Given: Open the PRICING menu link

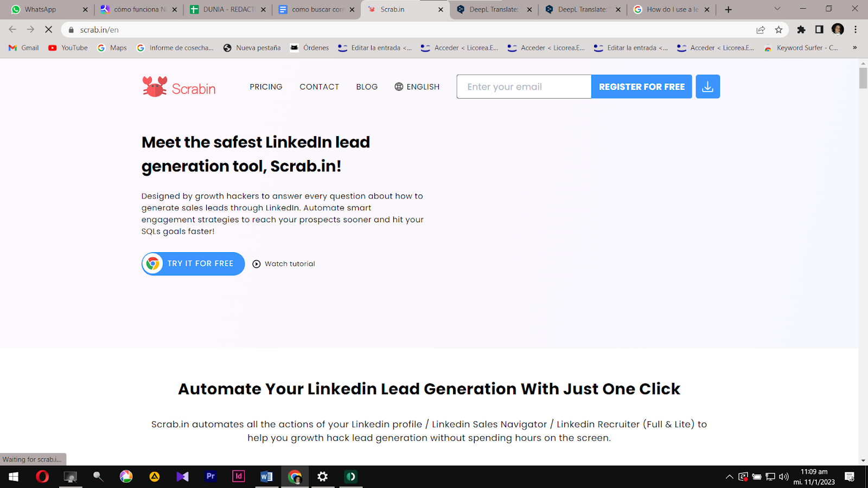Looking at the screenshot, I should click(266, 87).
